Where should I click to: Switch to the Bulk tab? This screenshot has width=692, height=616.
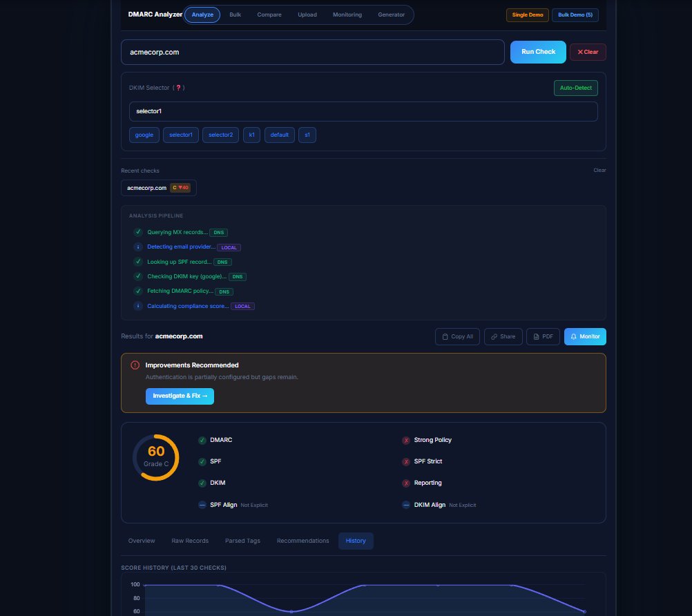tap(235, 14)
